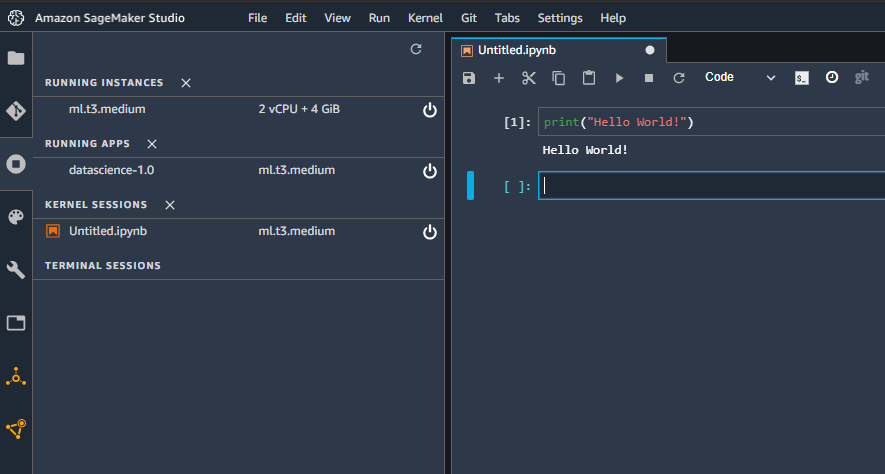Open the Git sidebar panel icon
The width and height of the screenshot is (885, 474).
pyautogui.click(x=16, y=111)
